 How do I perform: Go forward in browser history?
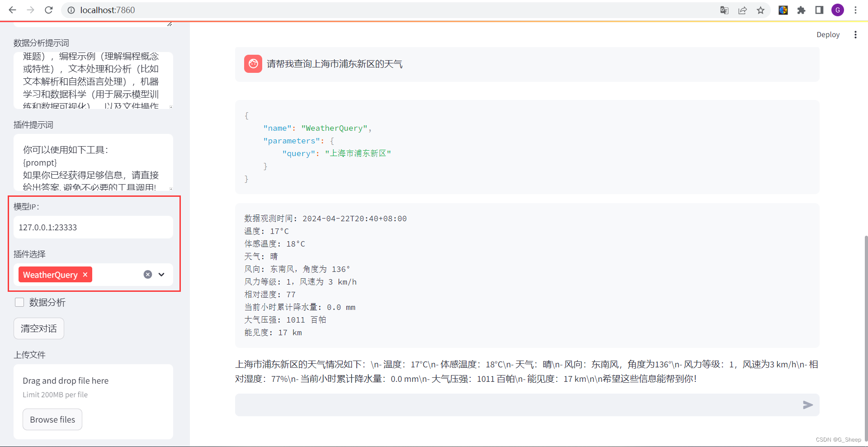pos(30,10)
